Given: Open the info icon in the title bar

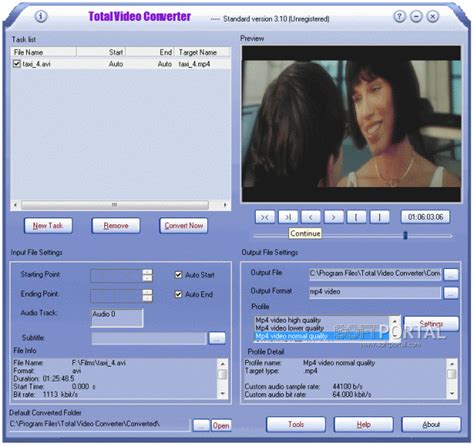Looking at the screenshot, I should click(x=41, y=16).
